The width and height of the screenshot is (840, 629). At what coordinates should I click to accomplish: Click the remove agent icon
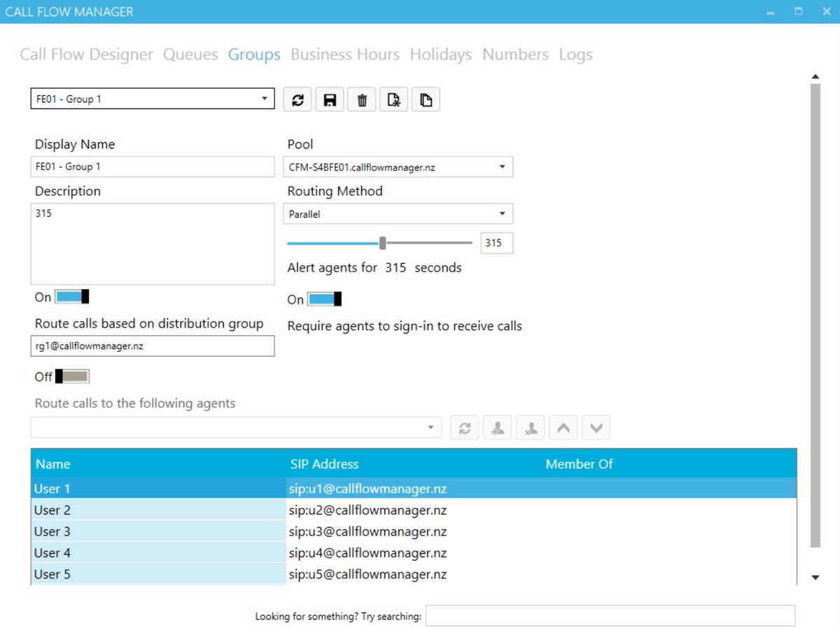click(x=531, y=427)
